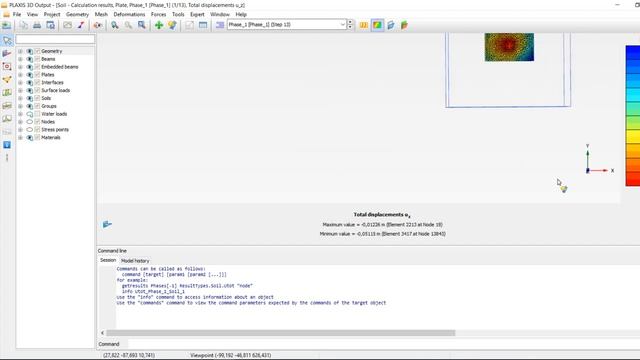Click the green-orange plot icon at toolbar end
Screen dimensions: 640x360
(x=404, y=25)
